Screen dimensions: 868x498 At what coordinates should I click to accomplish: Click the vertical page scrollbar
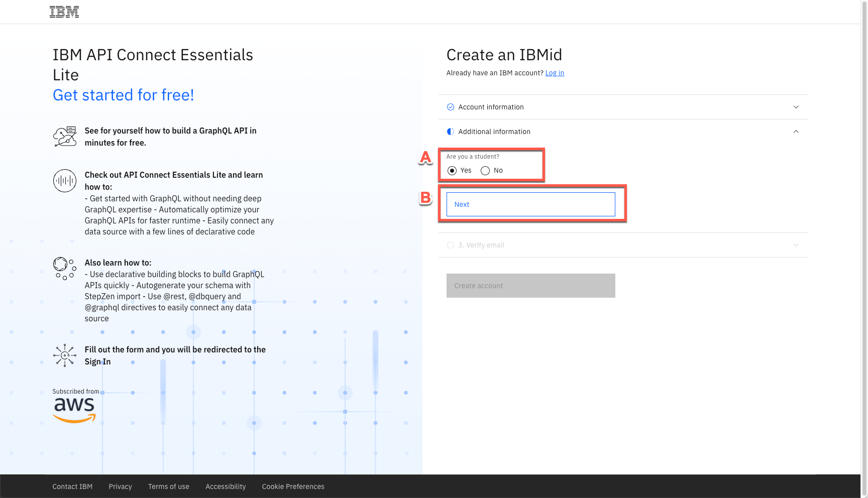864,201
